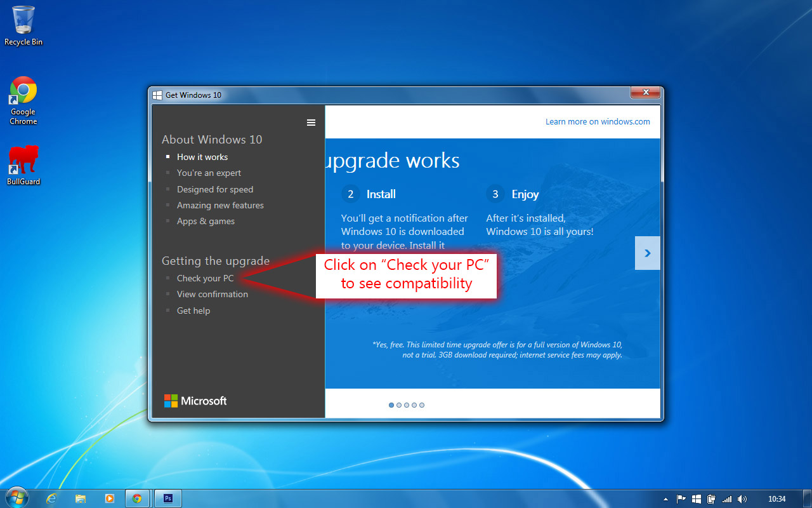
Task: Click the next slide arrow button
Action: pos(647,253)
